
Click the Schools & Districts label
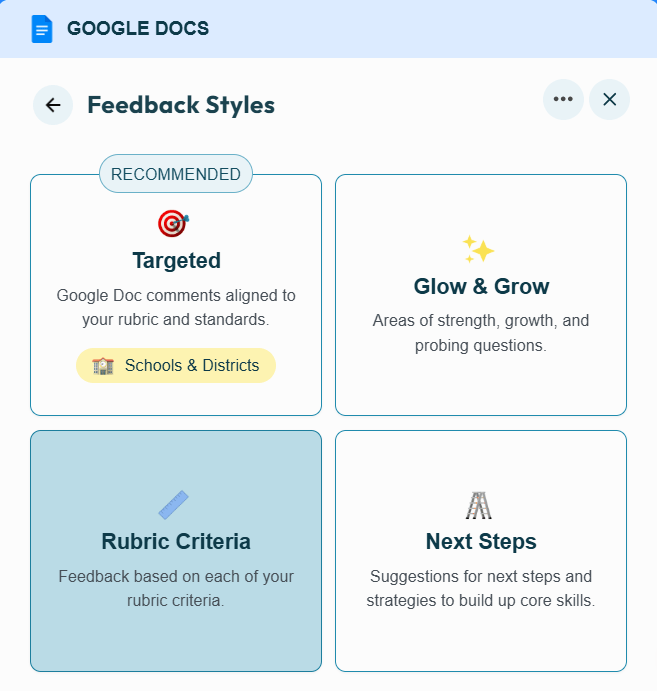192,366
